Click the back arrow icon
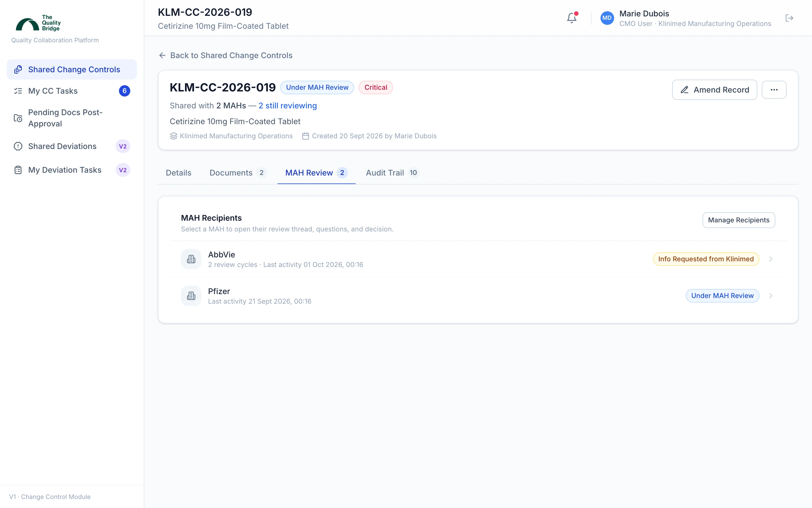Screen dimensions: 812x508 tap(162, 55)
